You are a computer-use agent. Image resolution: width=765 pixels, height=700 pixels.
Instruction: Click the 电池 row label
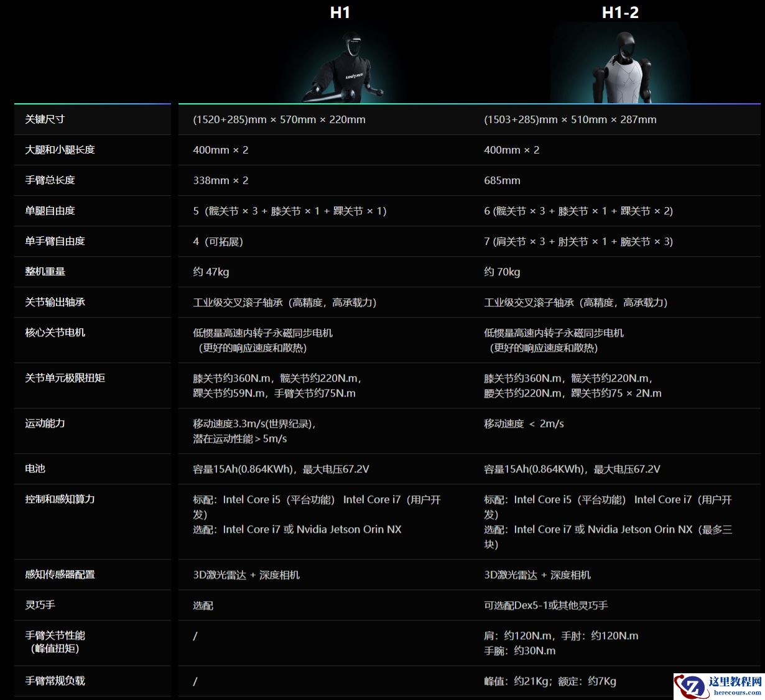pos(35,469)
